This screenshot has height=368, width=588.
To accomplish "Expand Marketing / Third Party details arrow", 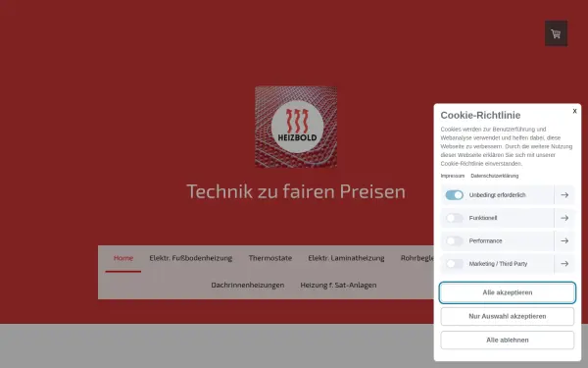I will pos(564,264).
